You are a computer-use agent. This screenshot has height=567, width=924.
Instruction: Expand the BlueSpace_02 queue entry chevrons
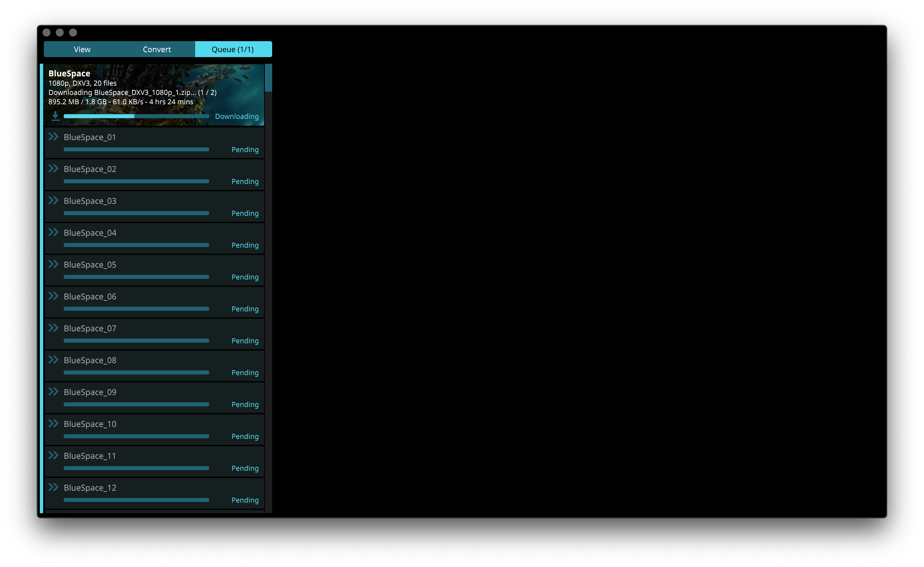pyautogui.click(x=53, y=168)
